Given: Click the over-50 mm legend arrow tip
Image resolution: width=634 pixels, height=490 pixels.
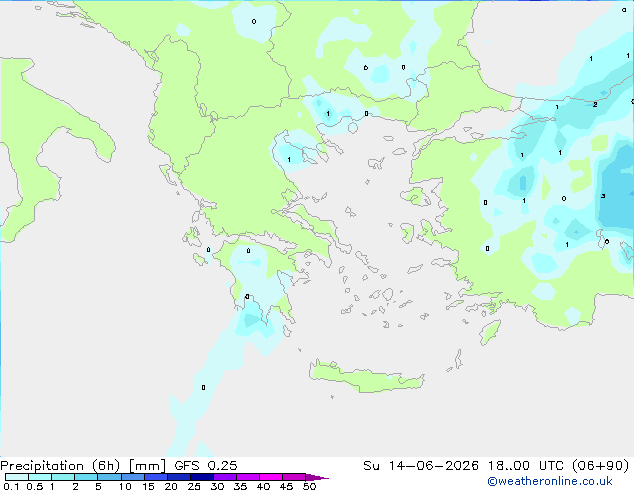Looking at the screenshot, I should 317,478.
